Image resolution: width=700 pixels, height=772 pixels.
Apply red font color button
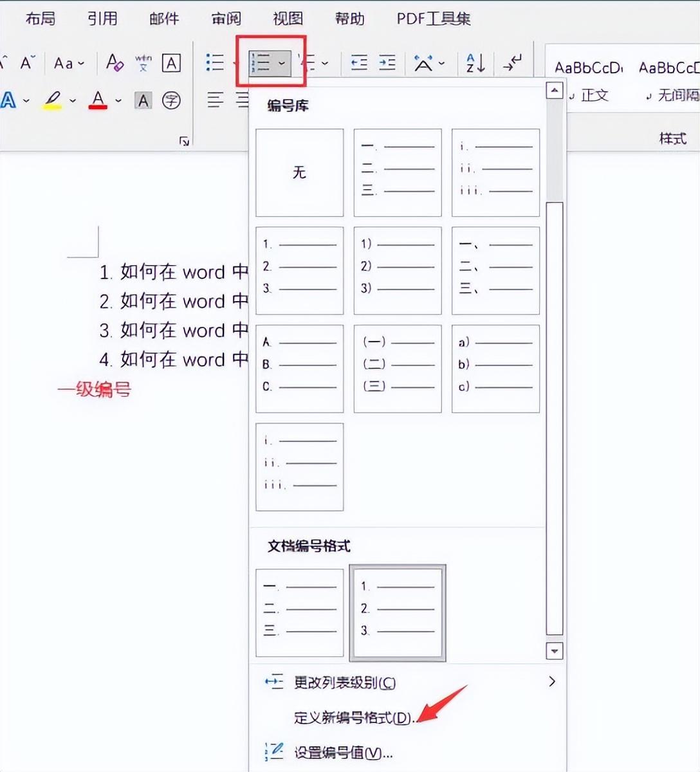98,100
